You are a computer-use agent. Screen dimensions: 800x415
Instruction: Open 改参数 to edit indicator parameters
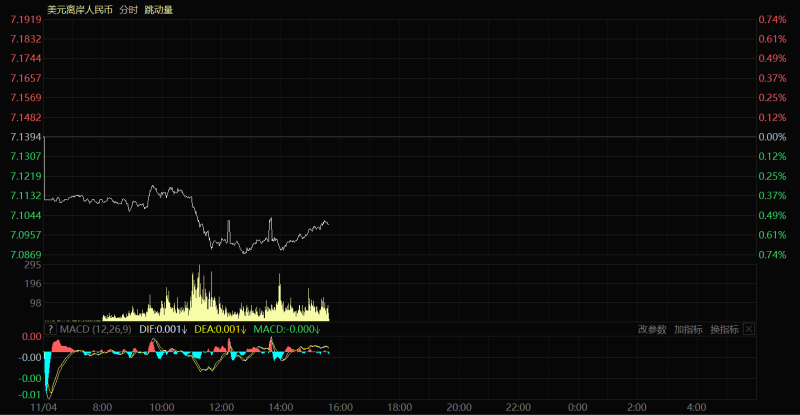(652, 329)
